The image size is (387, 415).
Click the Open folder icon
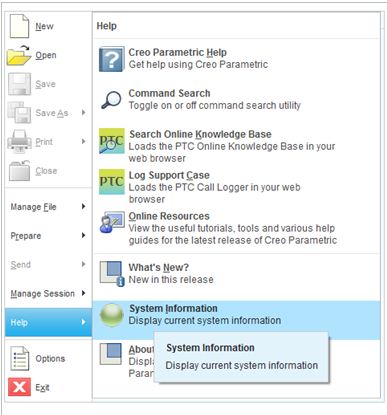[x=19, y=55]
